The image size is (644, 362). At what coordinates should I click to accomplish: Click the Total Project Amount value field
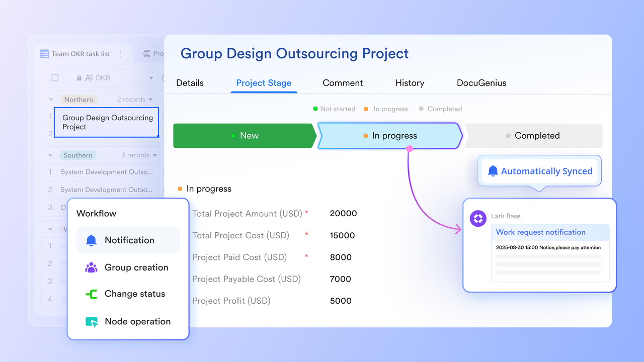(343, 213)
